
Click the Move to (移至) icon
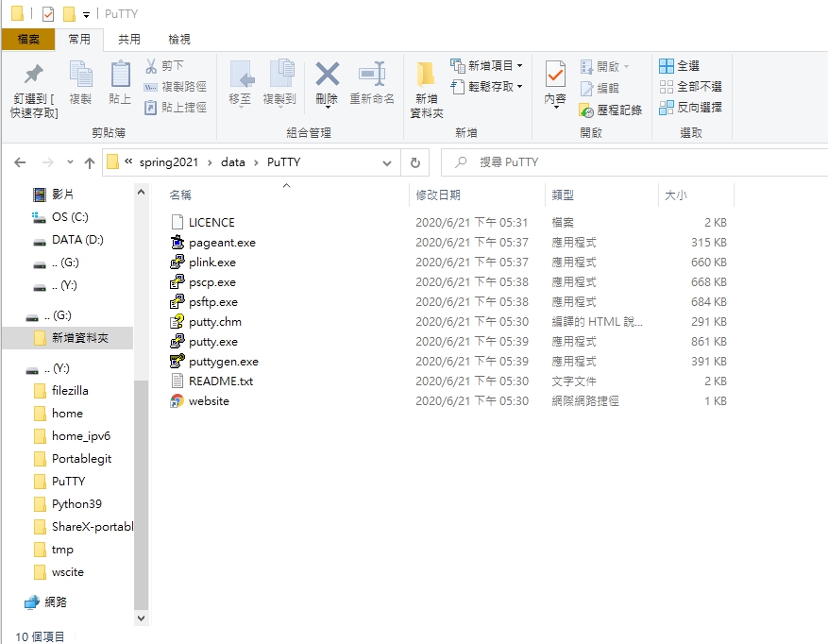coord(242,74)
